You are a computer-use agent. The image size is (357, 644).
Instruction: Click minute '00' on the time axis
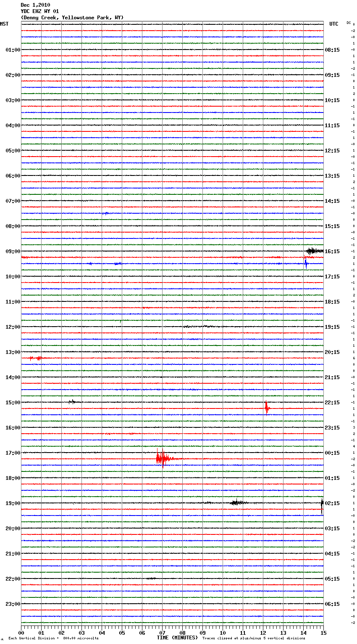[x=21, y=633]
